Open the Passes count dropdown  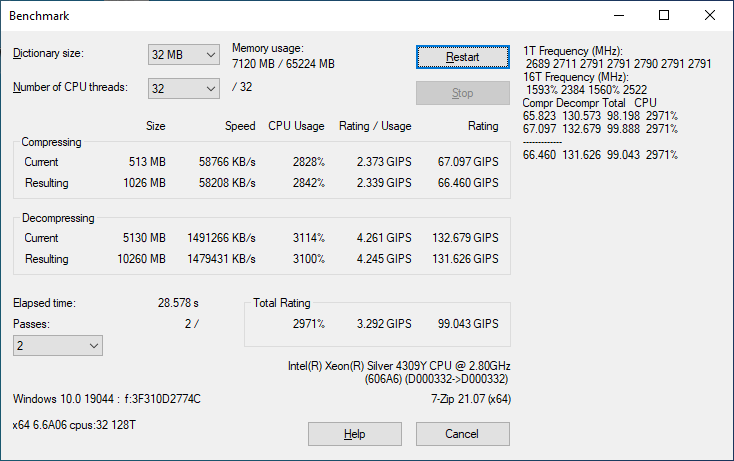(57, 345)
